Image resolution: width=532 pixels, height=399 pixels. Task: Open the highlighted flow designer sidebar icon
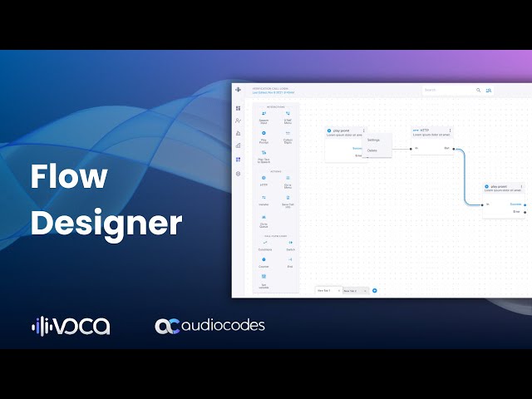pos(239,160)
